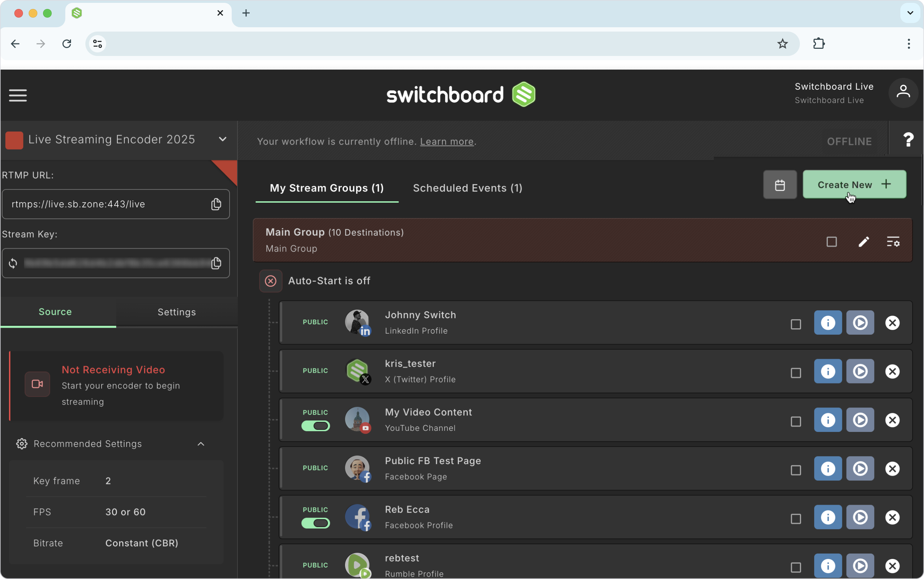The height and width of the screenshot is (579, 924).
Task: Open the calendar schedule view
Action: (780, 185)
